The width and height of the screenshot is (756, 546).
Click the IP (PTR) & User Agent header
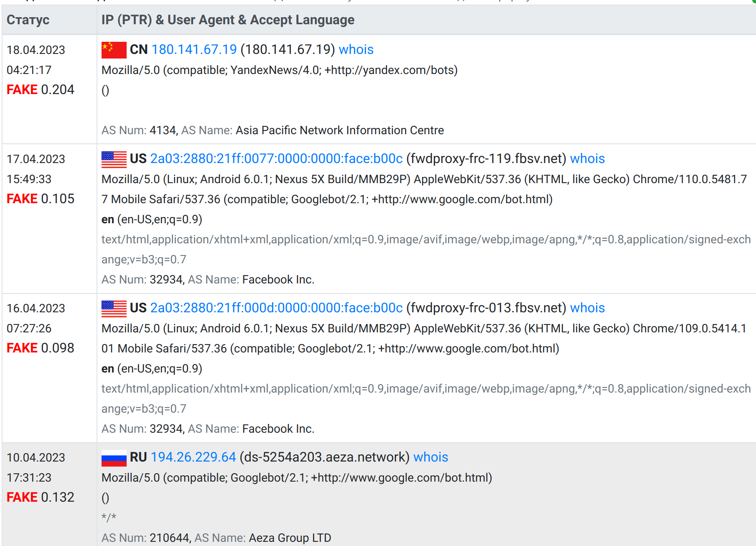tap(228, 20)
